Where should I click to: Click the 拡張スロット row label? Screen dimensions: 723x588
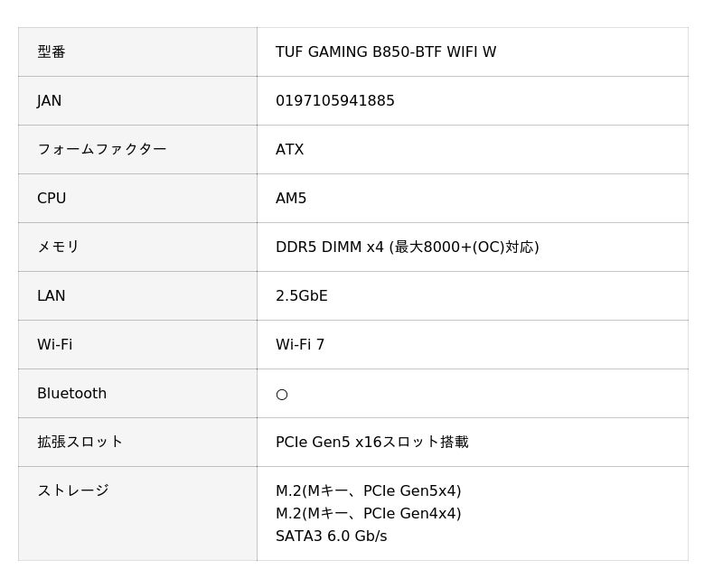pos(80,443)
